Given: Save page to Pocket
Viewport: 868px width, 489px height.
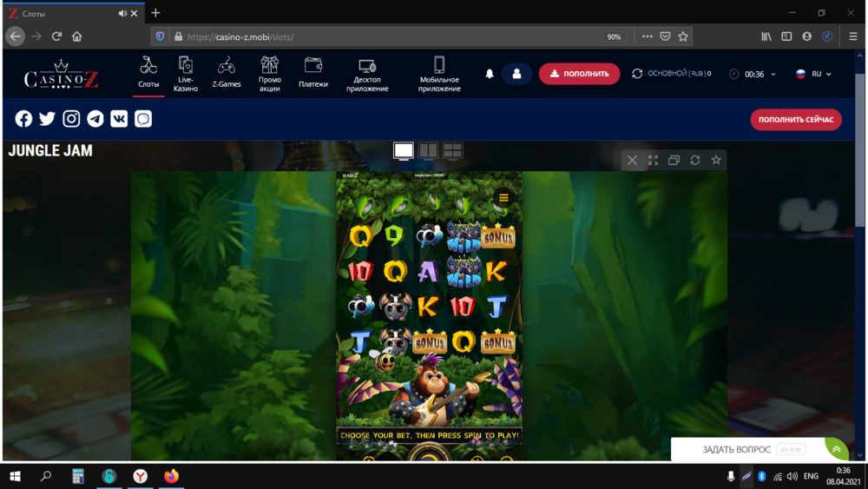Looking at the screenshot, I should (666, 36).
